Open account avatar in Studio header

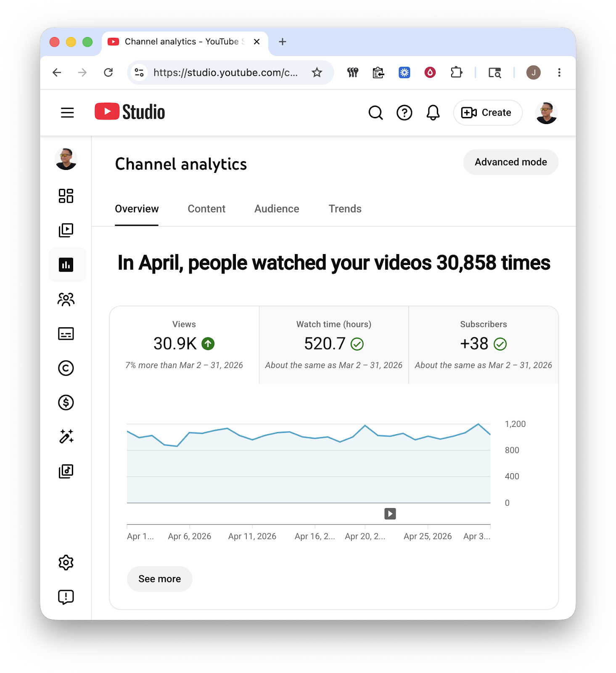pos(546,113)
